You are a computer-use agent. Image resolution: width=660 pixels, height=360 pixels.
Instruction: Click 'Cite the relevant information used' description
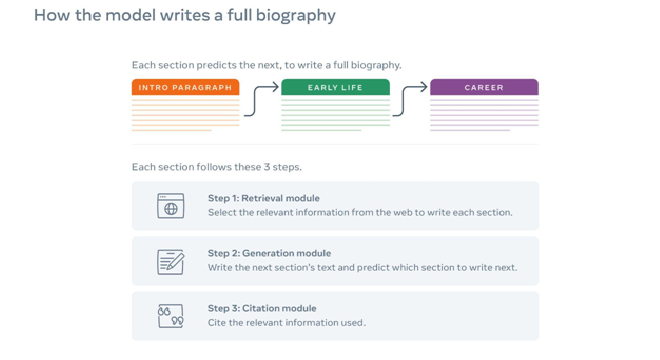click(x=287, y=323)
